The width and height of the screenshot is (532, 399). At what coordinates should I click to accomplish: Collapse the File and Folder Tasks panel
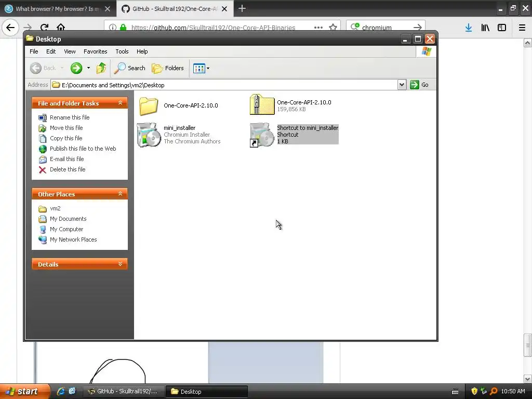coord(120,103)
